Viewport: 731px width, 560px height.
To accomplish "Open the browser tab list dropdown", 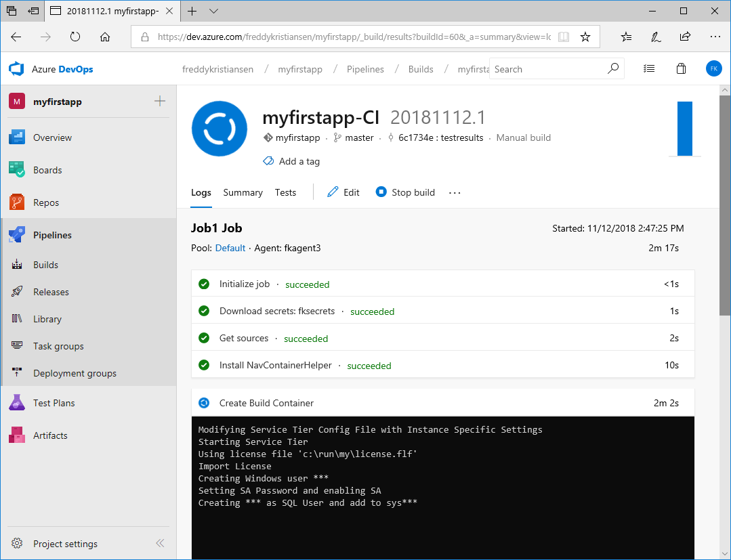I will click(214, 11).
